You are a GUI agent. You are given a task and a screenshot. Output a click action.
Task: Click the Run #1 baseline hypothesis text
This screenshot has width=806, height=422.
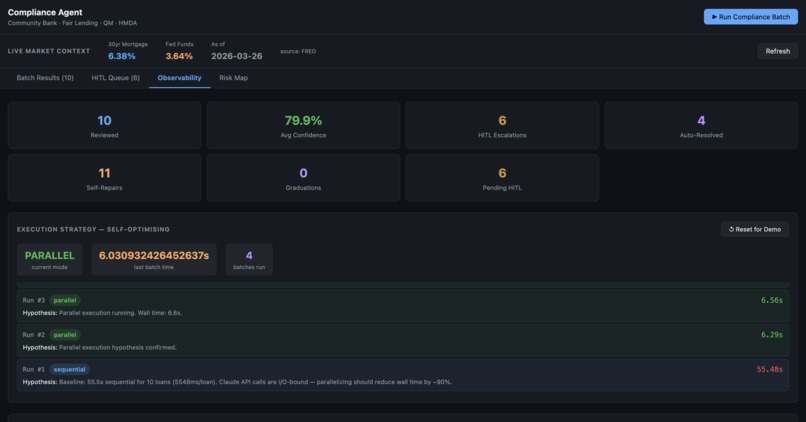tap(237, 382)
